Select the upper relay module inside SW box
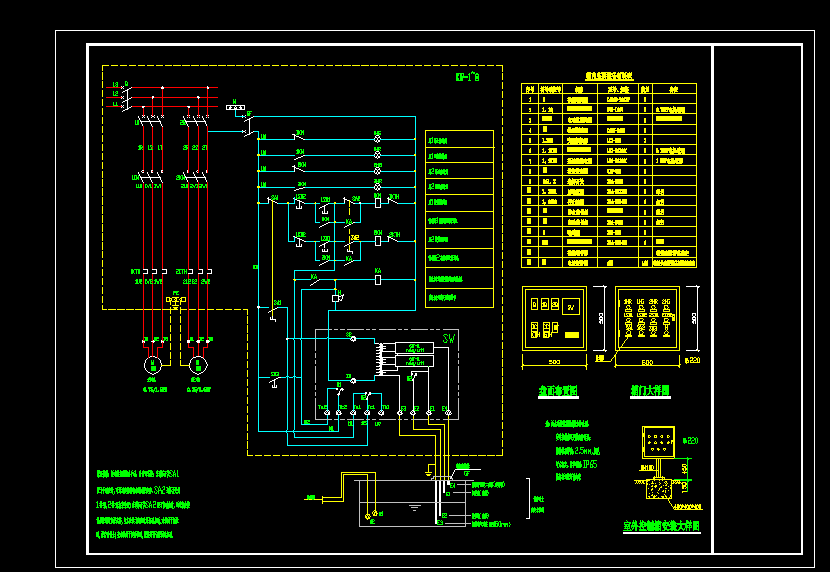 tap(414, 348)
